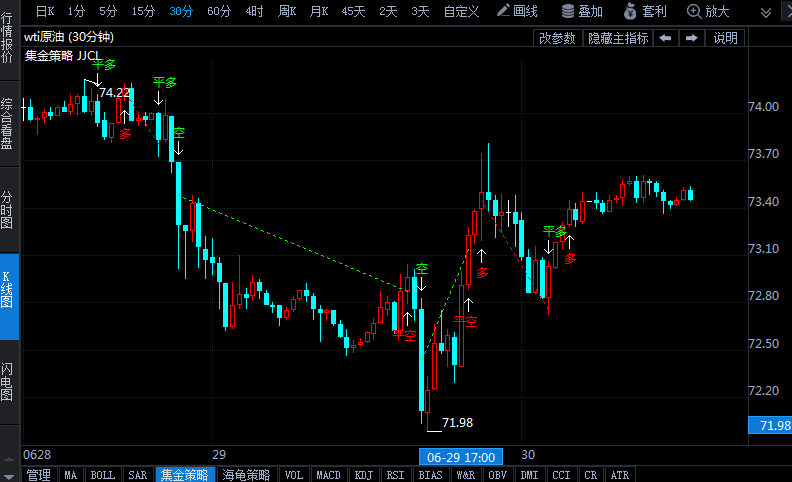Click the 06-29 17:00 time marker

pyautogui.click(x=461, y=457)
